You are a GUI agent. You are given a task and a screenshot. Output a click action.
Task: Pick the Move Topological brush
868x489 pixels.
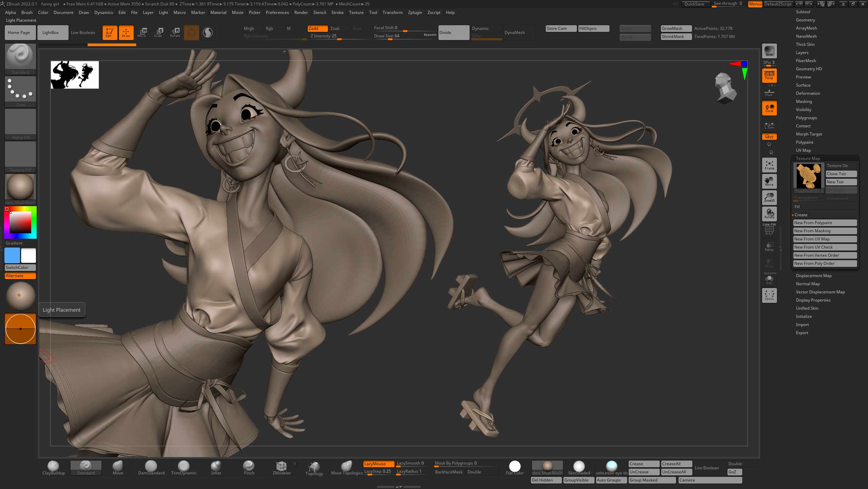[347, 468]
